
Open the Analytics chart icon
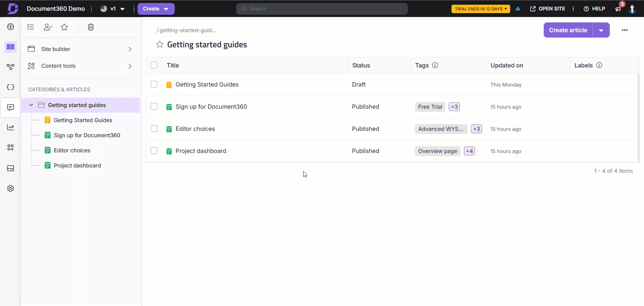click(11, 127)
